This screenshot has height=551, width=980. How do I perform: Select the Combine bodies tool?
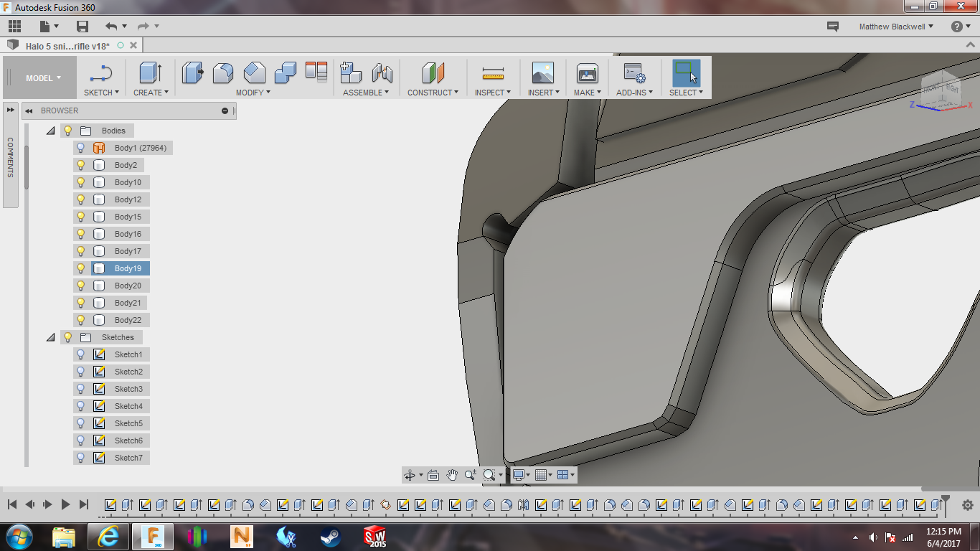[286, 72]
